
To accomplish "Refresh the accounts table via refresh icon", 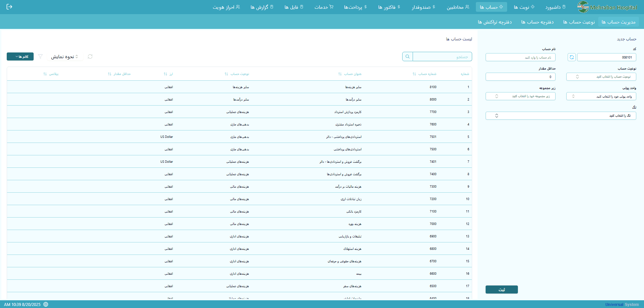I will click(x=90, y=56).
